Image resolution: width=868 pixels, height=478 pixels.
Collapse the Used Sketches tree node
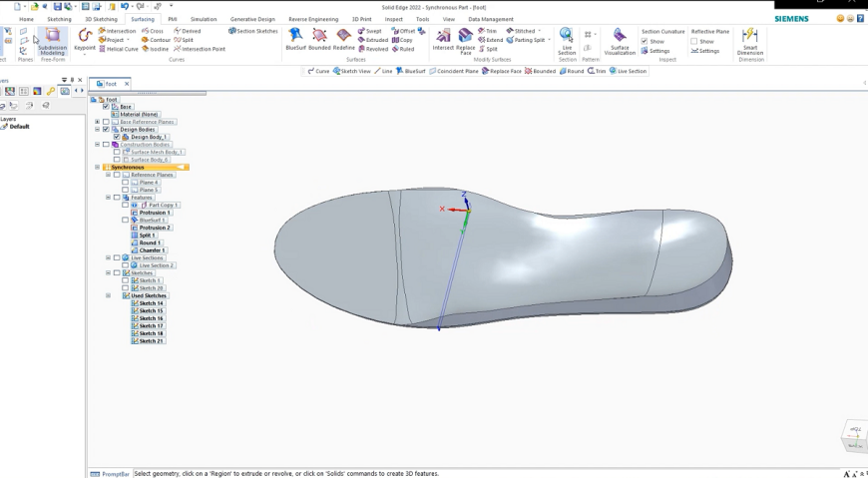coord(108,295)
